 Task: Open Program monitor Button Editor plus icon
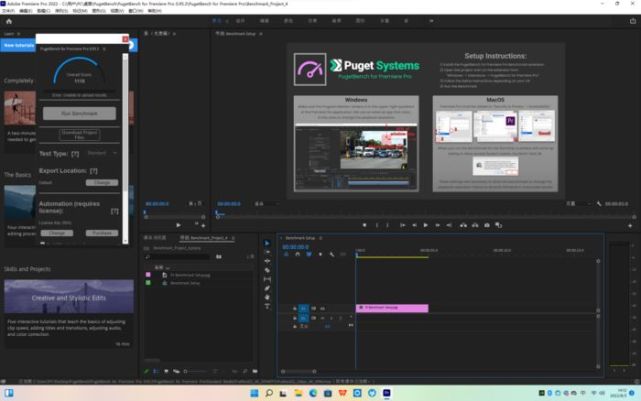pos(630,226)
